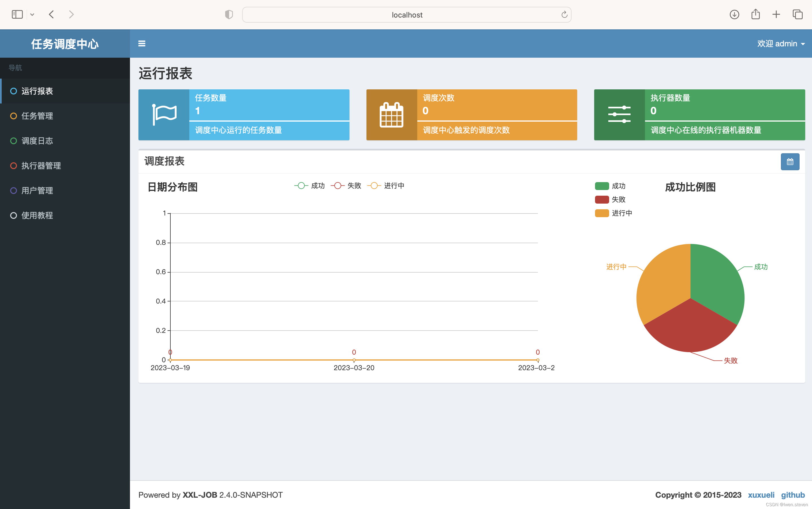Image resolution: width=812 pixels, height=509 pixels.
Task: Toggle 进行中 in the pie chart legend
Action: [614, 213]
